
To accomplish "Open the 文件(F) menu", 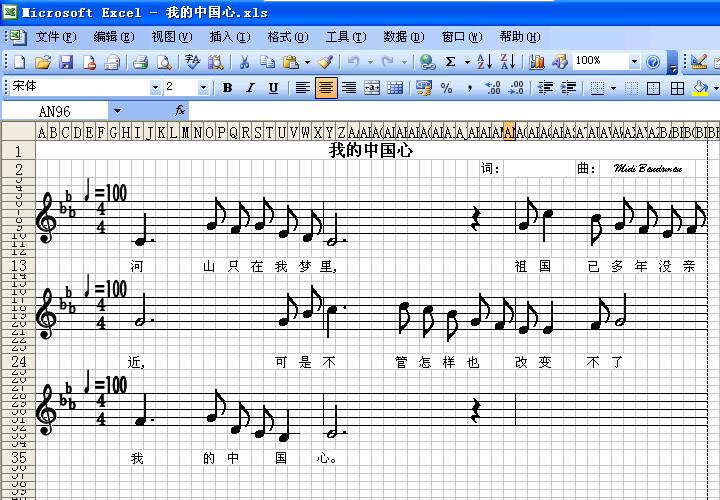I will click(x=56, y=37).
